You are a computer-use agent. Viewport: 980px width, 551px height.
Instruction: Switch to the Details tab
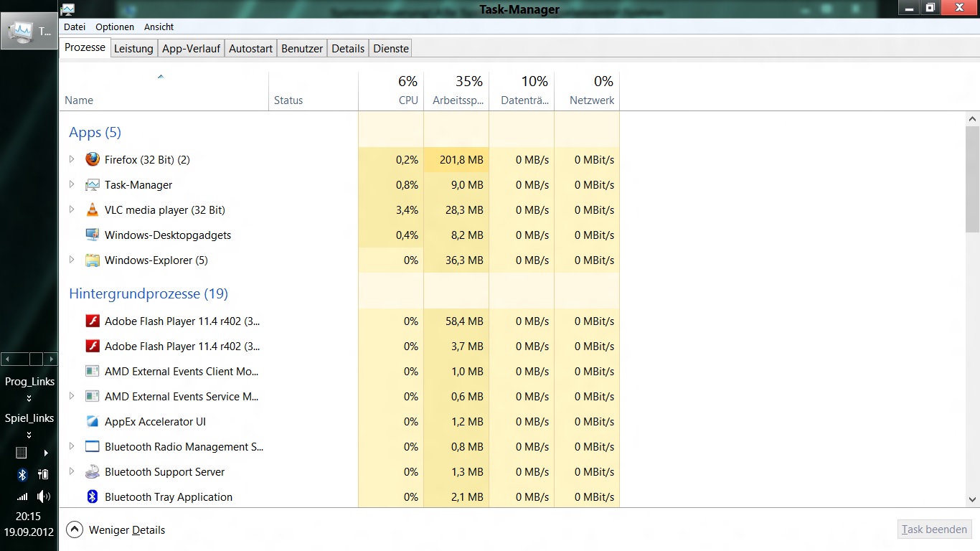pos(348,48)
